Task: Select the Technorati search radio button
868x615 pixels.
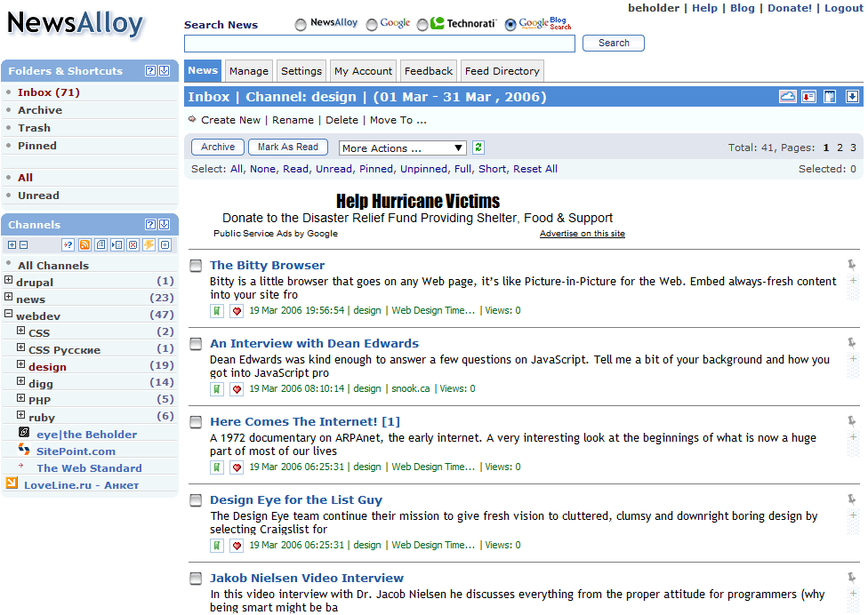Action: point(422,25)
